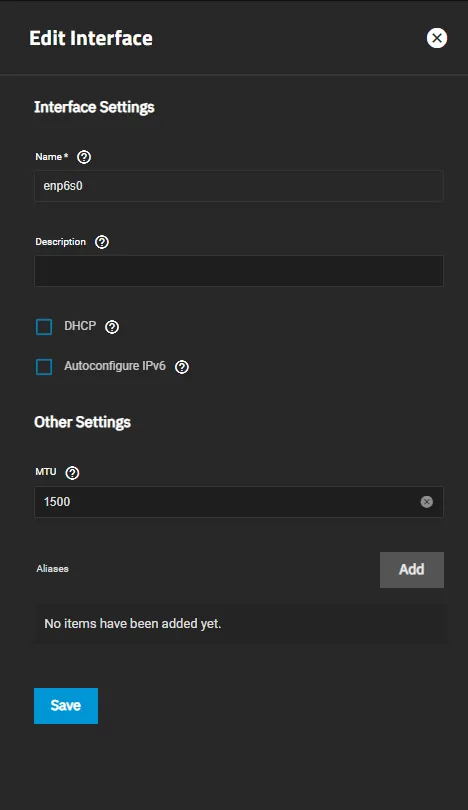Add a new alias with Add button
This screenshot has width=468, height=810.
point(412,570)
